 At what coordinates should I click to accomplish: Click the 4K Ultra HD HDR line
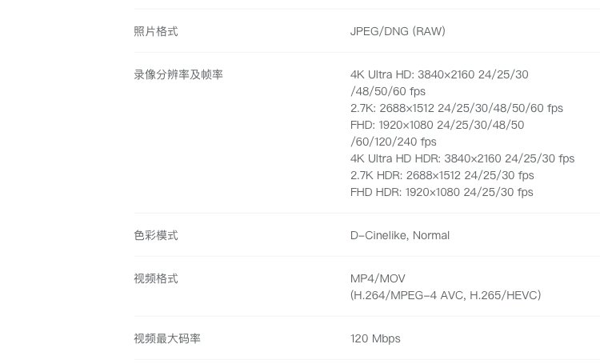(462, 159)
